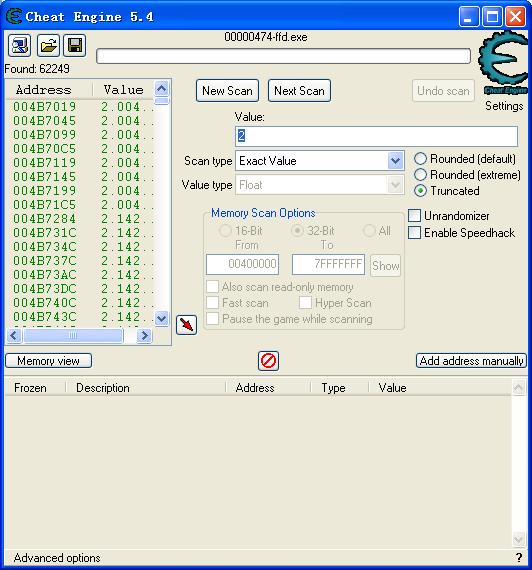Screen dimensions: 532x570
Task: Select Rounded (extreme) radio button
Action: point(420,174)
